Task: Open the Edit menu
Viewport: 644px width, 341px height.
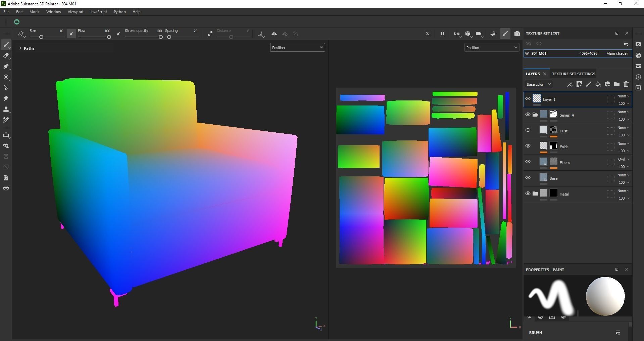Action: [x=19, y=12]
